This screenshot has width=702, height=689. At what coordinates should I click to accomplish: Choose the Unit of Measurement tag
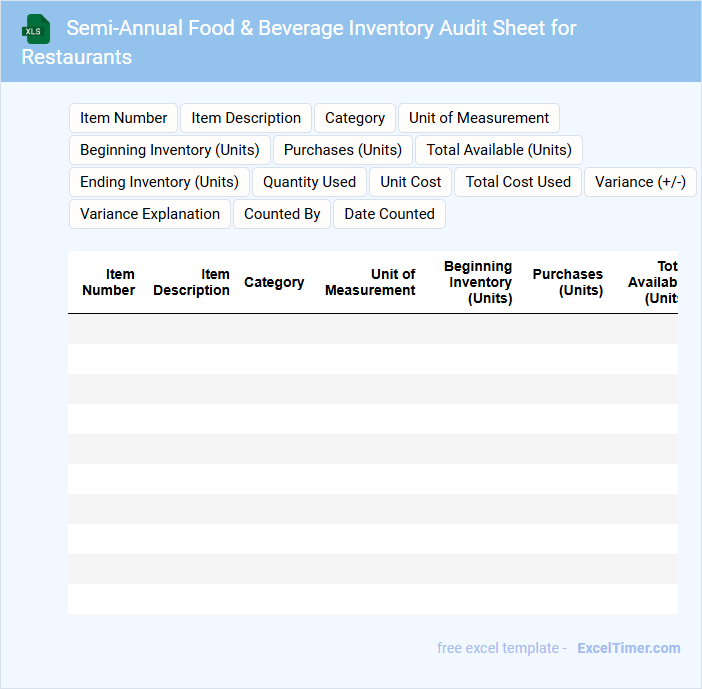[478, 118]
